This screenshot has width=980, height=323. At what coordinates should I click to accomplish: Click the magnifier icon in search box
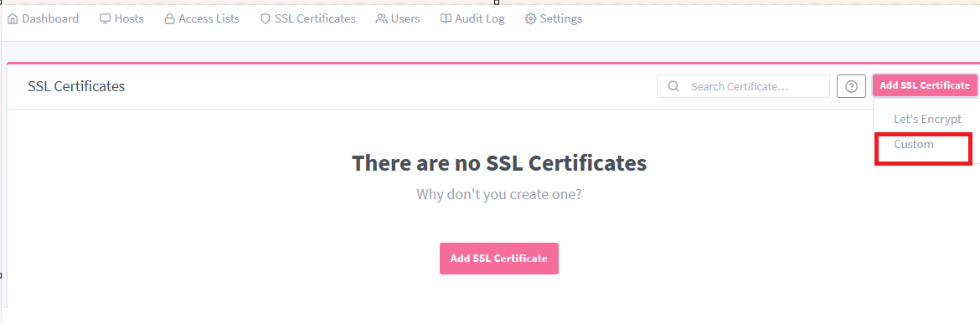coord(673,86)
